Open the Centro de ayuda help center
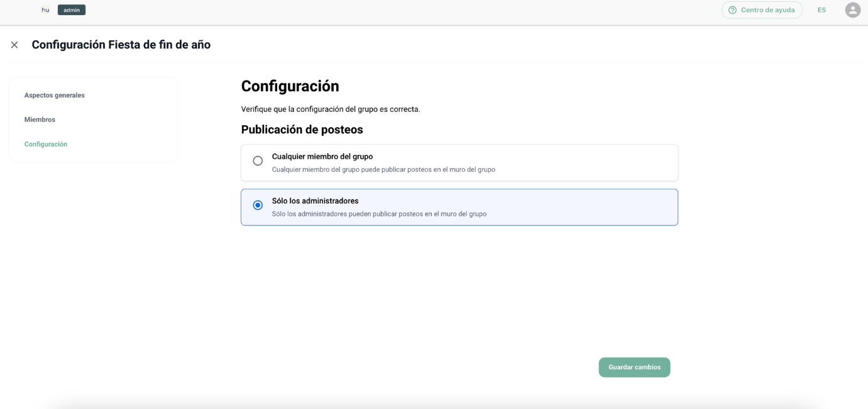The image size is (868, 409). point(767,10)
